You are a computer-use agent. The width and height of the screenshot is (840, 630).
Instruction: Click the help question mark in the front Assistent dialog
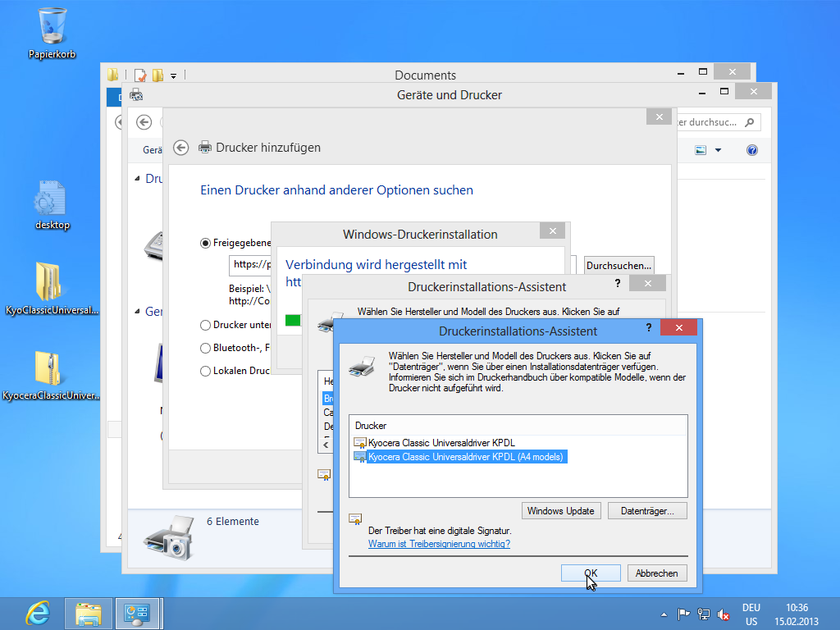[x=649, y=327]
